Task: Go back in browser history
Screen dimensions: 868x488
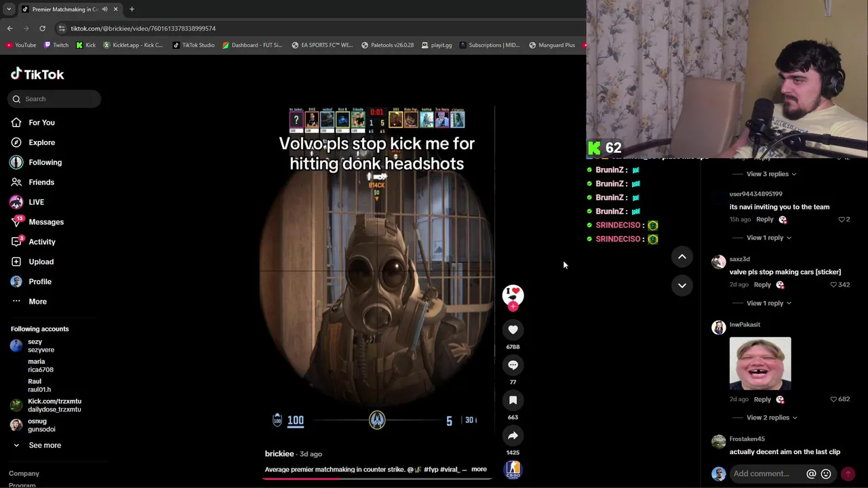Action: pos(9,28)
